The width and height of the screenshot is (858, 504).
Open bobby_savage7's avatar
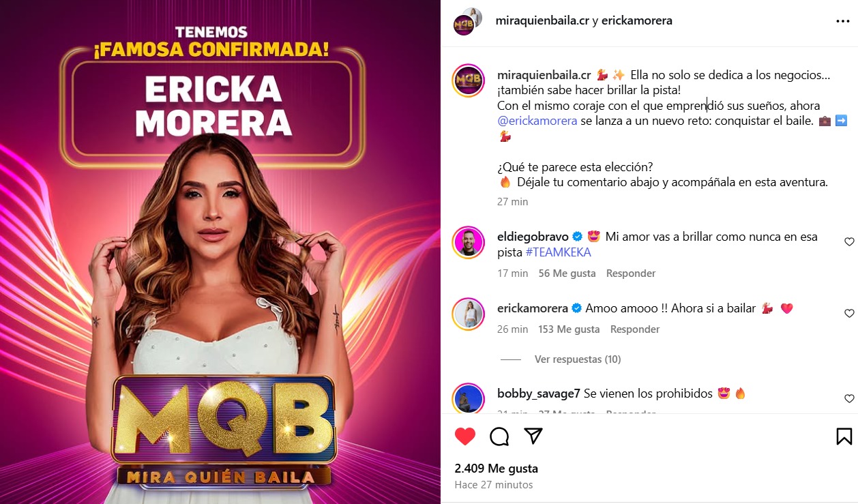pyautogui.click(x=469, y=399)
